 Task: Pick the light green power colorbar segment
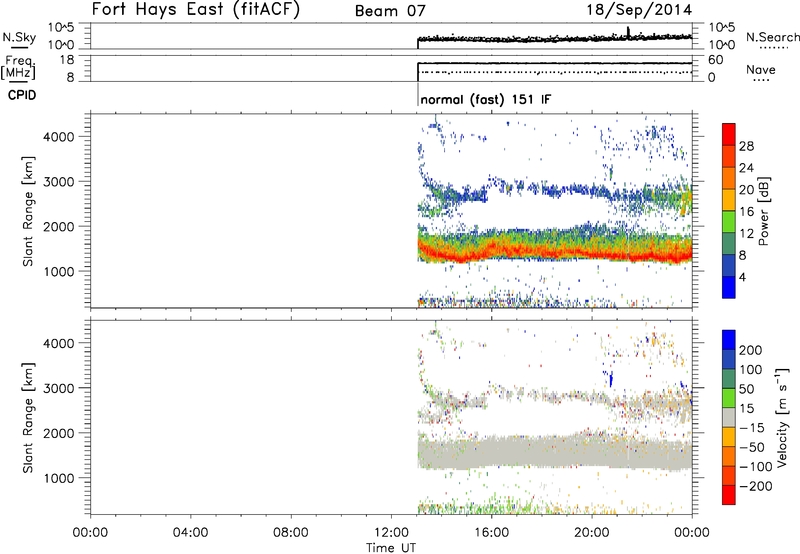click(729, 222)
